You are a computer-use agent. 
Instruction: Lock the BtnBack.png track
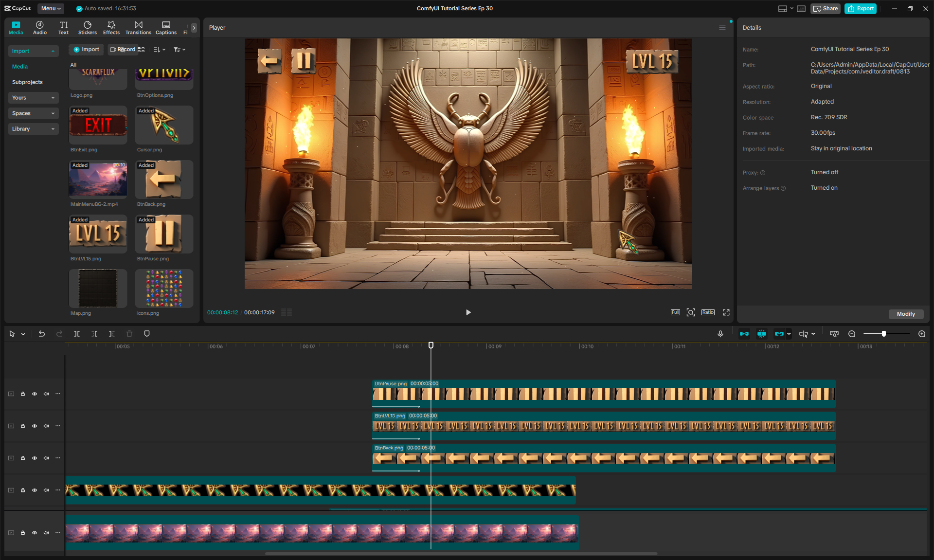(23, 458)
